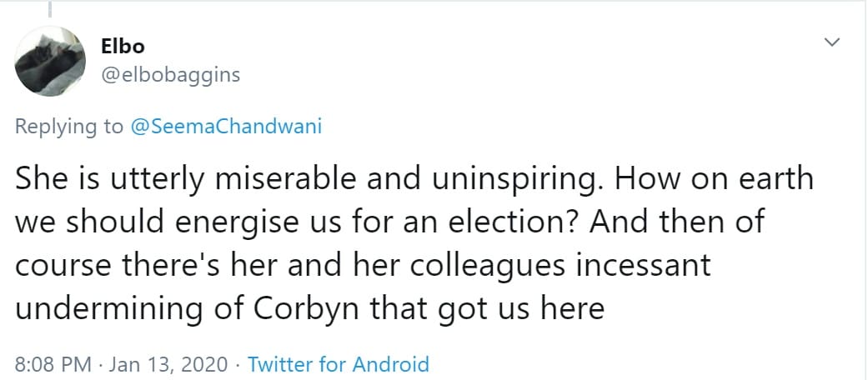
Task: Click the 'Replying to' label
Action: [69, 127]
